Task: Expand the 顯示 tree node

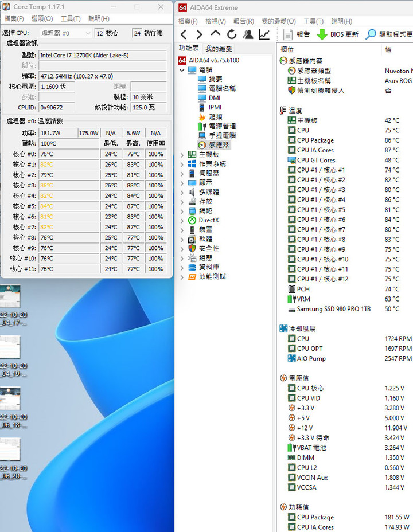Action: coord(182,183)
